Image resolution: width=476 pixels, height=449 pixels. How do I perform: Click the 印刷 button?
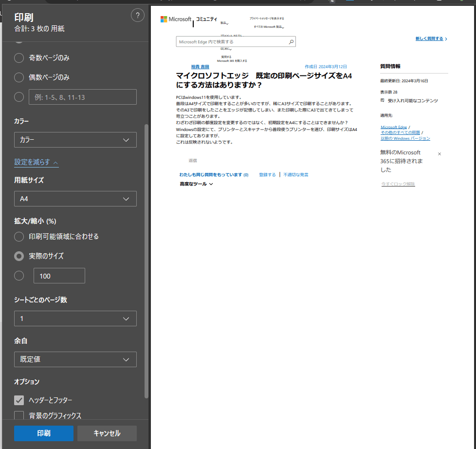click(44, 433)
